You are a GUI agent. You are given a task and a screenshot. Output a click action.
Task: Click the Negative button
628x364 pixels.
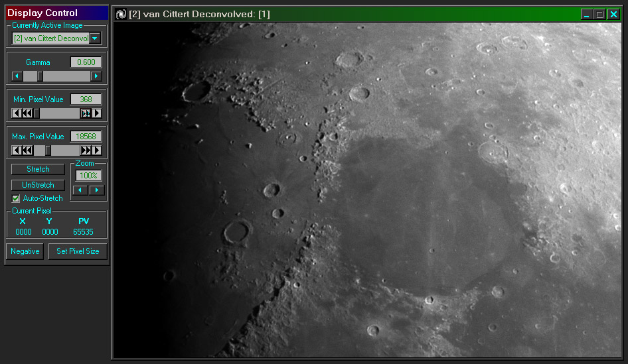[25, 252]
